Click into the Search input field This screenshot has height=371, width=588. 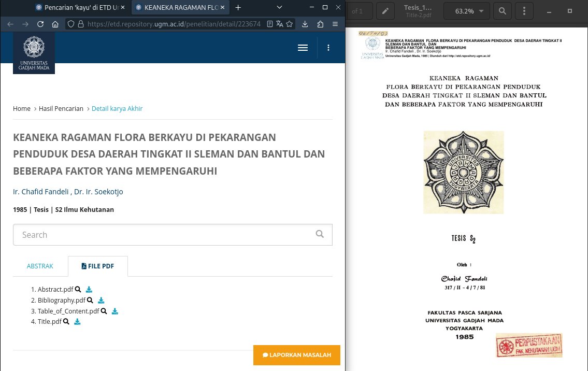pyautogui.click(x=173, y=235)
